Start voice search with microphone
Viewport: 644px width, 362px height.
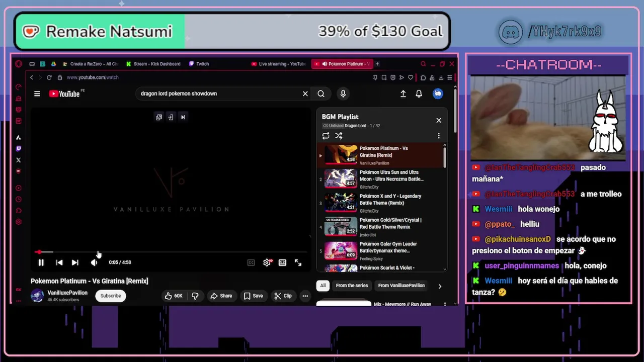(343, 94)
